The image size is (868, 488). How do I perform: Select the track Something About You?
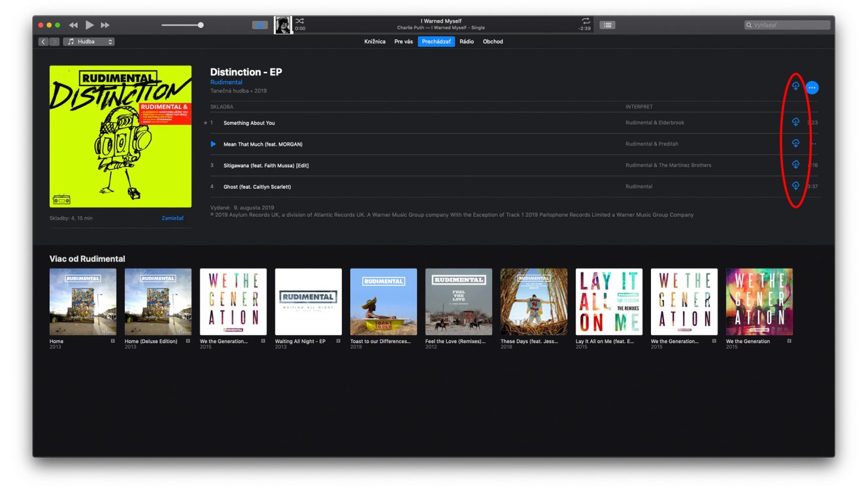[249, 123]
